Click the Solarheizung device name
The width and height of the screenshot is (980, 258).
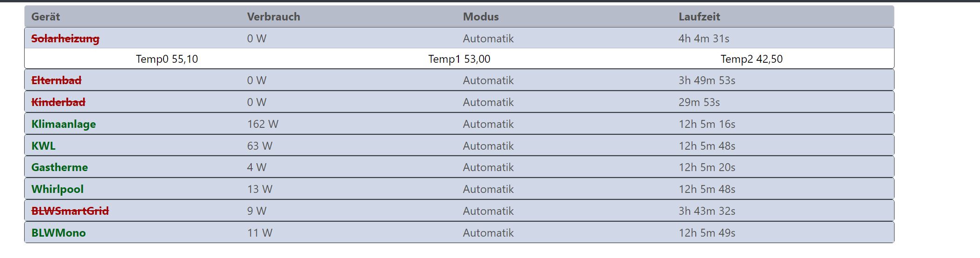pos(65,39)
